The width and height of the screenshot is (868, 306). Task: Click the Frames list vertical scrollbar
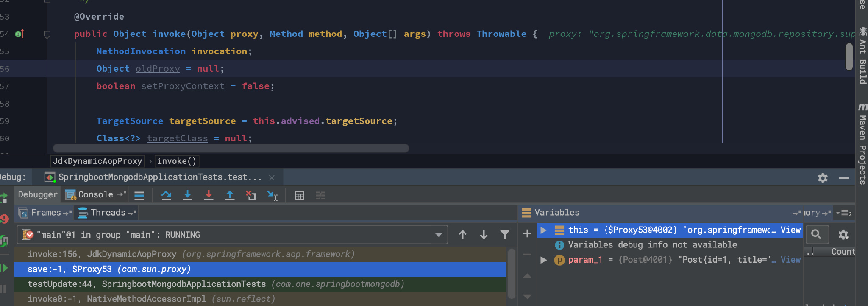[x=512, y=274]
